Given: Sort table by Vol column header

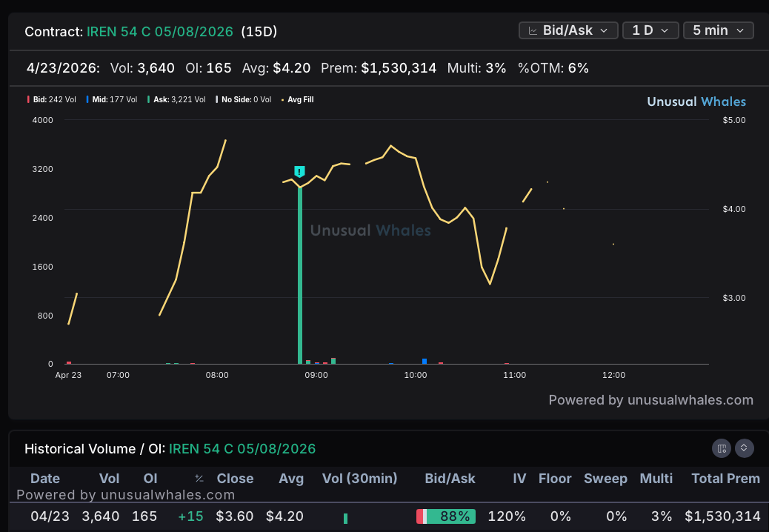Looking at the screenshot, I should tap(110, 479).
